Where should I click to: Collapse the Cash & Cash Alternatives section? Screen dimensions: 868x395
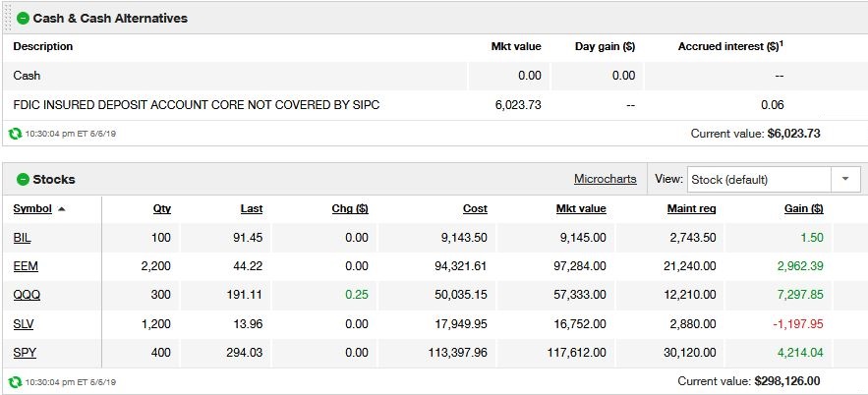[x=23, y=18]
